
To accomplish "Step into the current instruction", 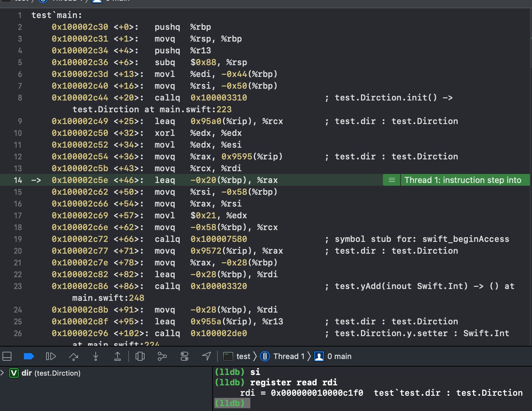I will (x=95, y=356).
